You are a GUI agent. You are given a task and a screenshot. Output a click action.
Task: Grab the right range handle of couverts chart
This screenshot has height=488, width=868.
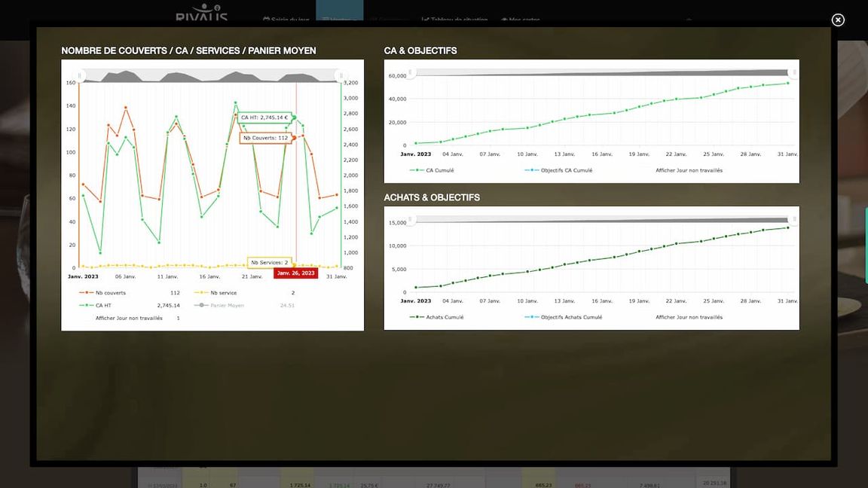[x=341, y=76]
